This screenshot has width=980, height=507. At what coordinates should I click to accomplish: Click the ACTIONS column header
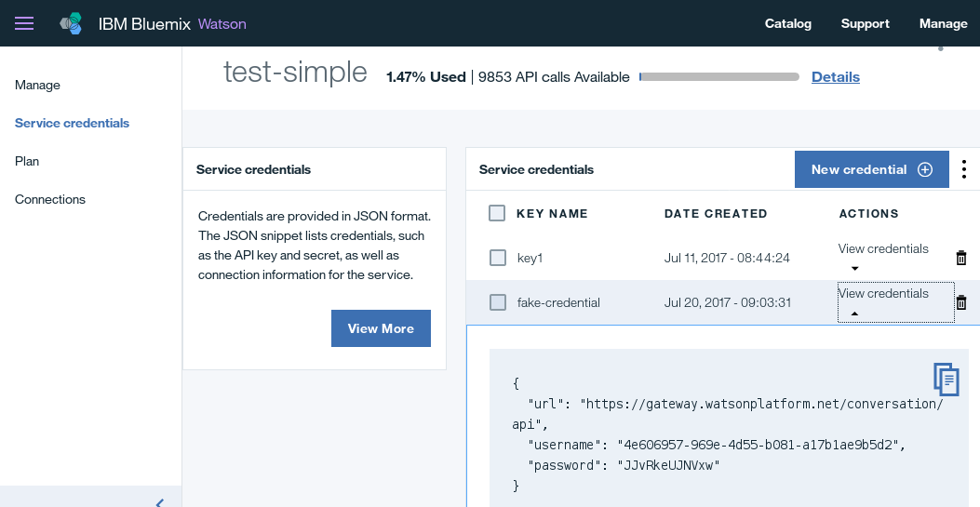click(868, 214)
